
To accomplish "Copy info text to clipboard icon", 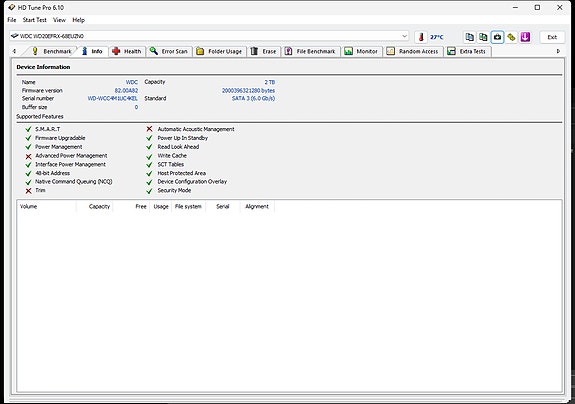I will (469, 37).
